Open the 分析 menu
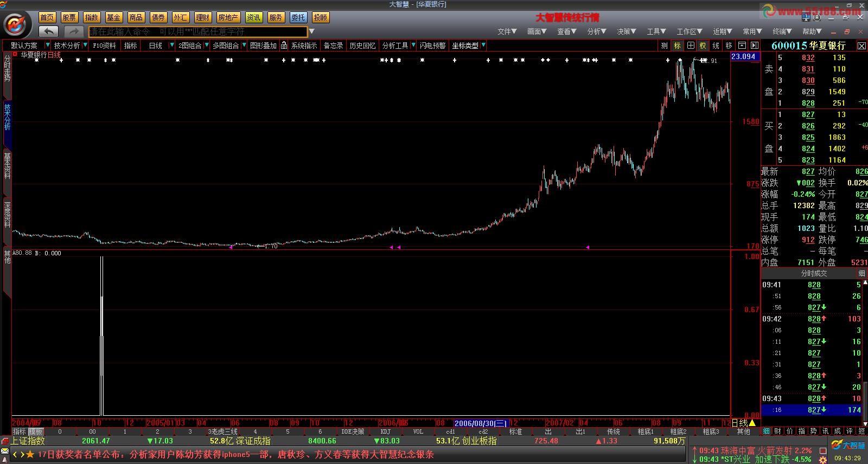The width and height of the screenshot is (868, 464). point(596,31)
